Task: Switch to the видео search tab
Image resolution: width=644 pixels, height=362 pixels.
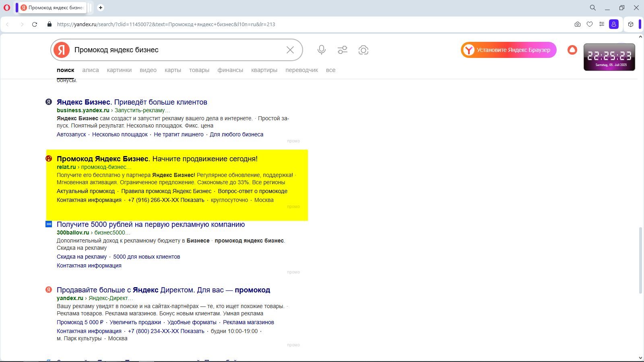Action: (x=148, y=70)
